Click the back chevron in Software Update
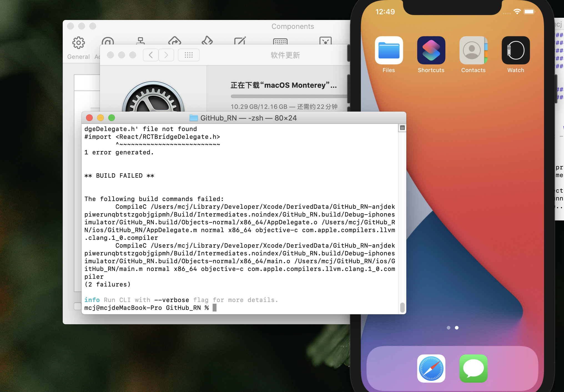 (x=151, y=55)
